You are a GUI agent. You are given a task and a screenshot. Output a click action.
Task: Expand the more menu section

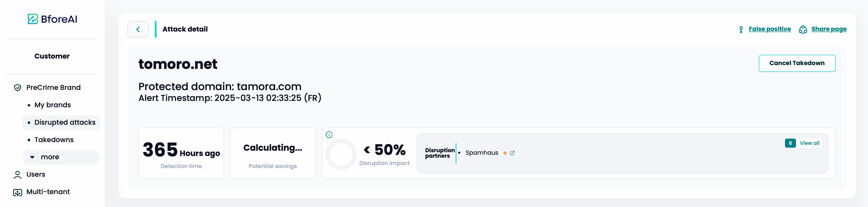[x=61, y=157]
